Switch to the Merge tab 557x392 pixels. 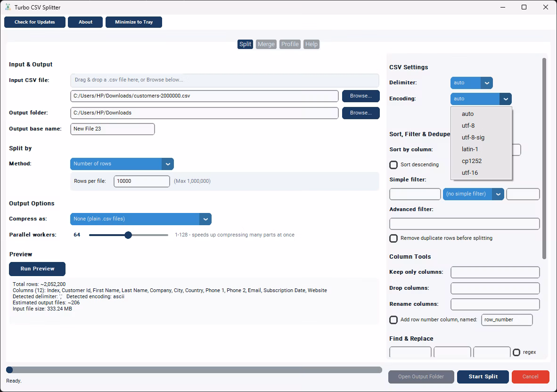coord(266,44)
